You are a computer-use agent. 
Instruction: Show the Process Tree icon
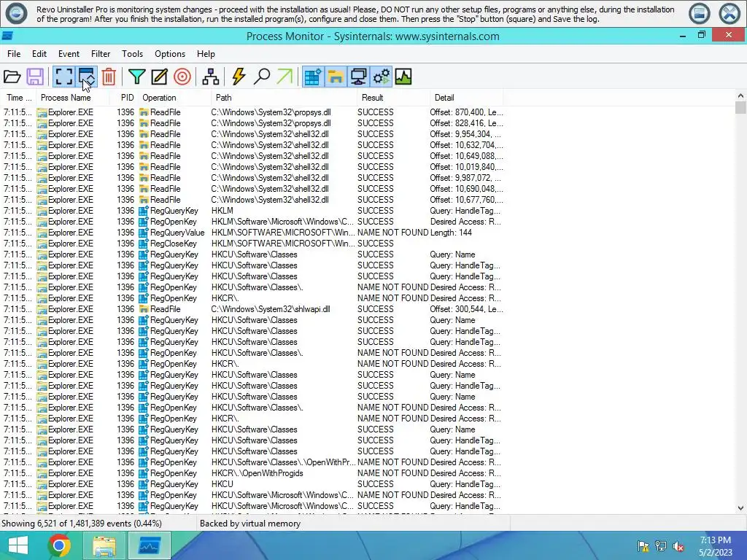coord(211,77)
